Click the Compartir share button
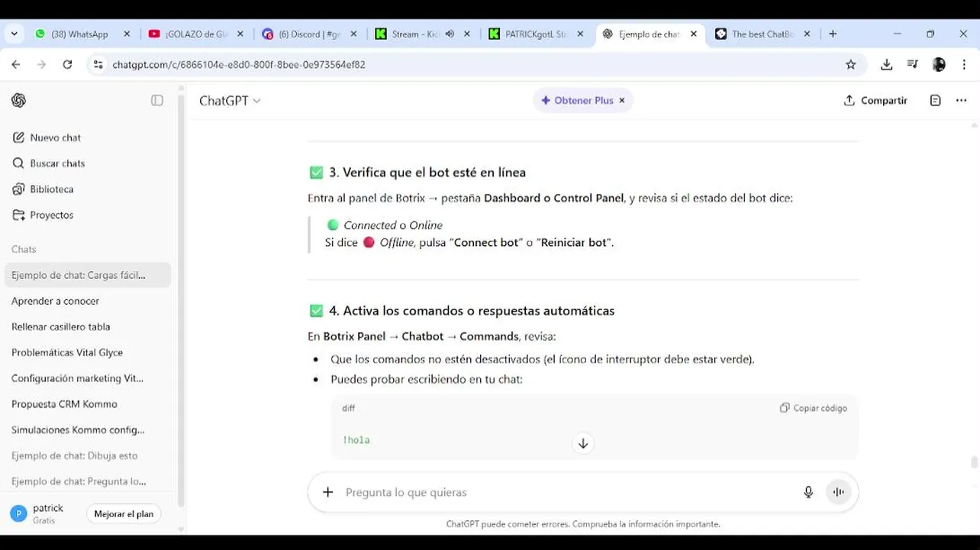Screen dimensions: 980x550 click(x=875, y=100)
